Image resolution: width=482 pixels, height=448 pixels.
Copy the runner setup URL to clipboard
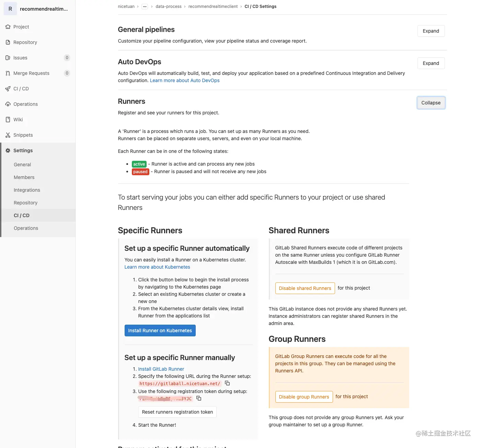point(227,383)
